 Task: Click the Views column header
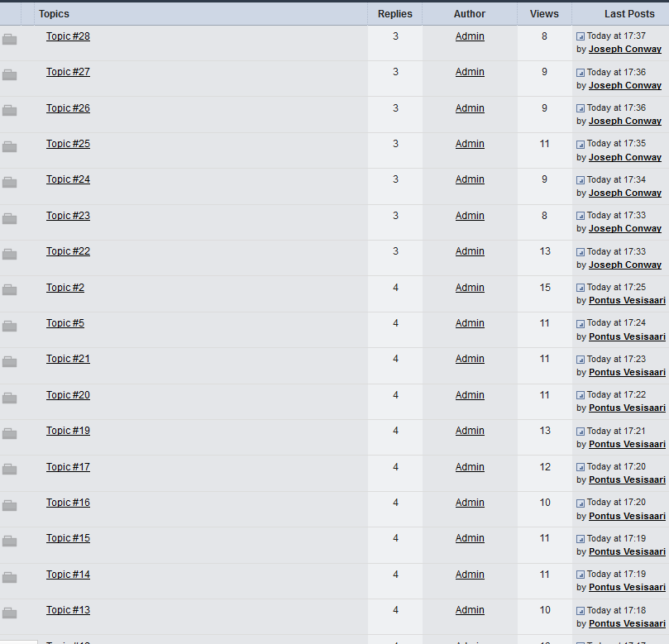tap(544, 14)
